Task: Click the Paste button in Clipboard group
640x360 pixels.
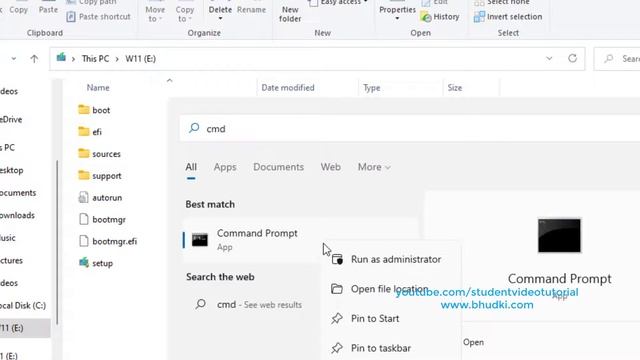Action: click(x=48, y=10)
